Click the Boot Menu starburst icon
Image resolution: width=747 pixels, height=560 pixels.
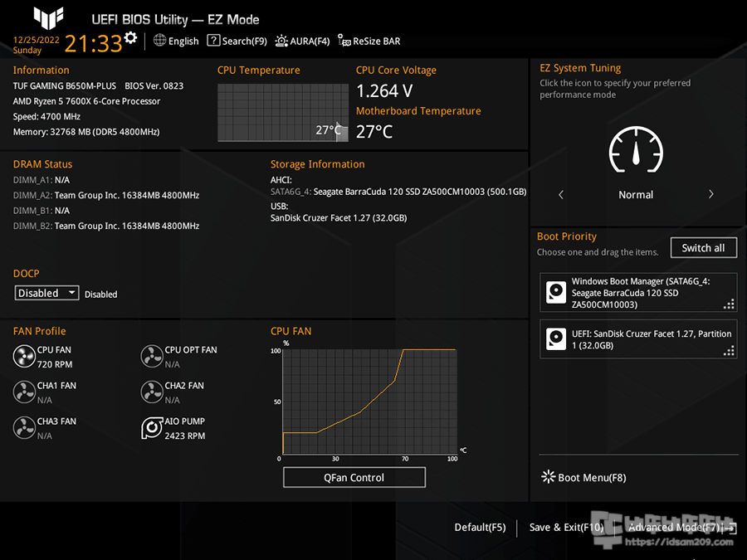pos(549,477)
